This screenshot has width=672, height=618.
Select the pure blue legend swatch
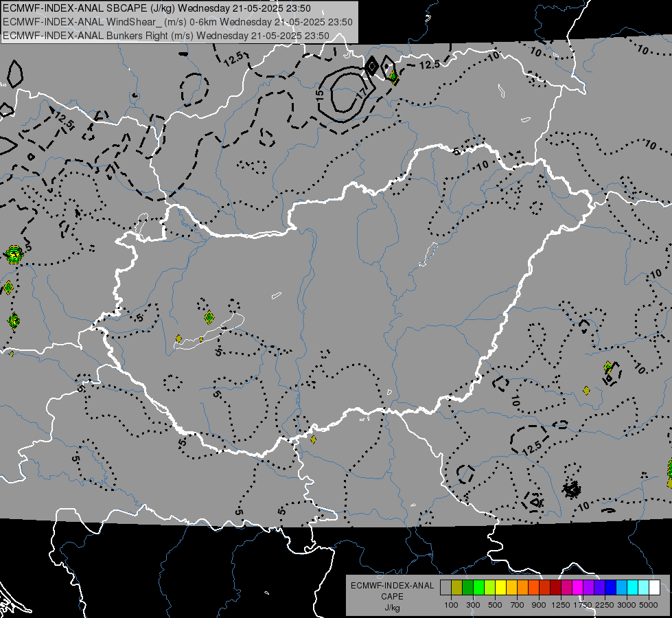tap(611, 588)
